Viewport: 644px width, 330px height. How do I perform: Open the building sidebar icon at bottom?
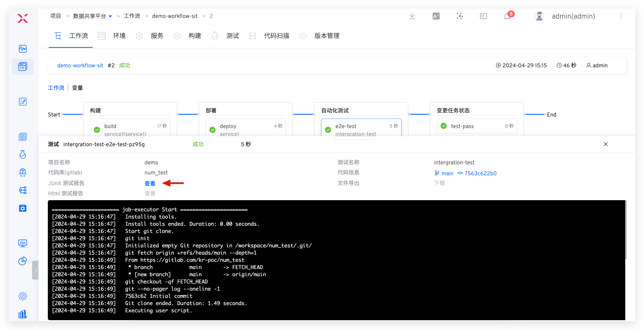23,314
